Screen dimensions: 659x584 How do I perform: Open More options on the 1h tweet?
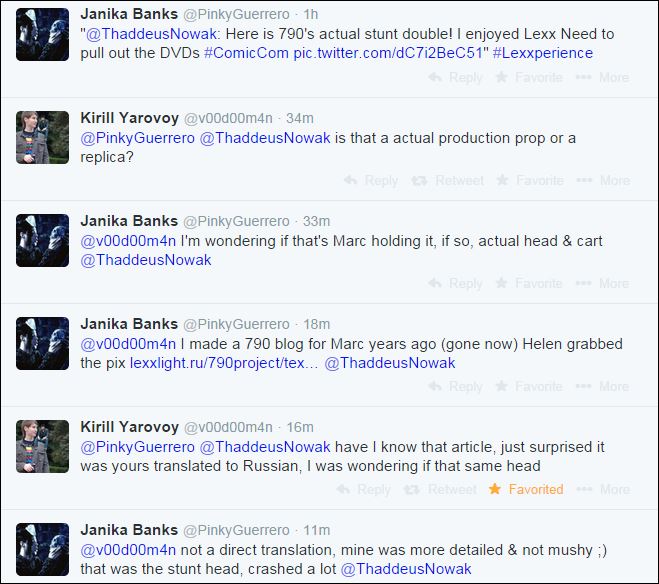coord(602,77)
